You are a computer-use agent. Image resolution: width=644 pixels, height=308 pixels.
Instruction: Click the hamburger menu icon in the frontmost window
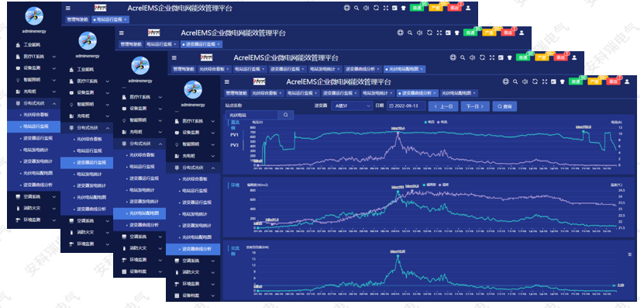[227, 81]
